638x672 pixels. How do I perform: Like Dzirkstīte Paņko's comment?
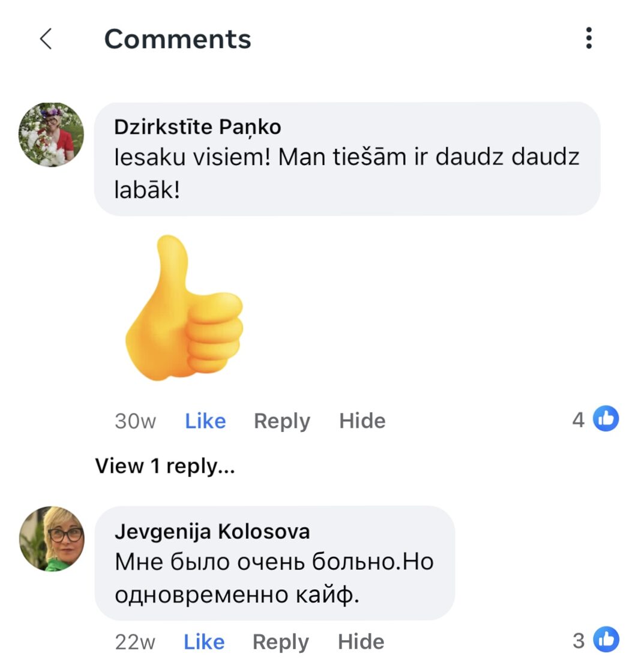[x=205, y=421]
